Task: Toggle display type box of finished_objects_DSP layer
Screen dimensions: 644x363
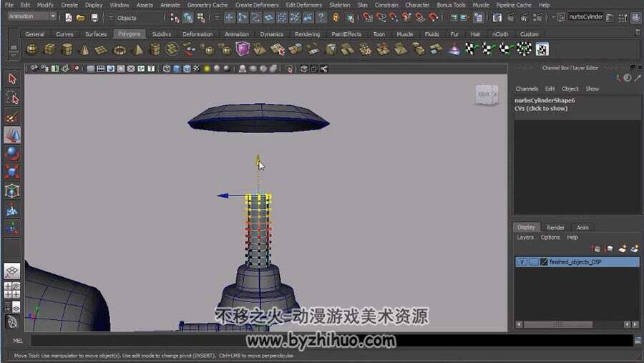Action: tap(533, 262)
